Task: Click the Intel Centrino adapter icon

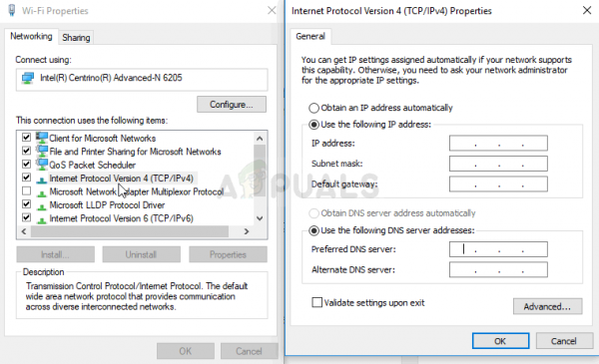Action: [28, 78]
